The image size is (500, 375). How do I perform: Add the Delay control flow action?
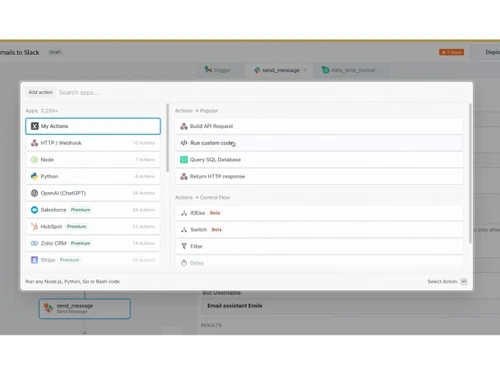(x=319, y=263)
